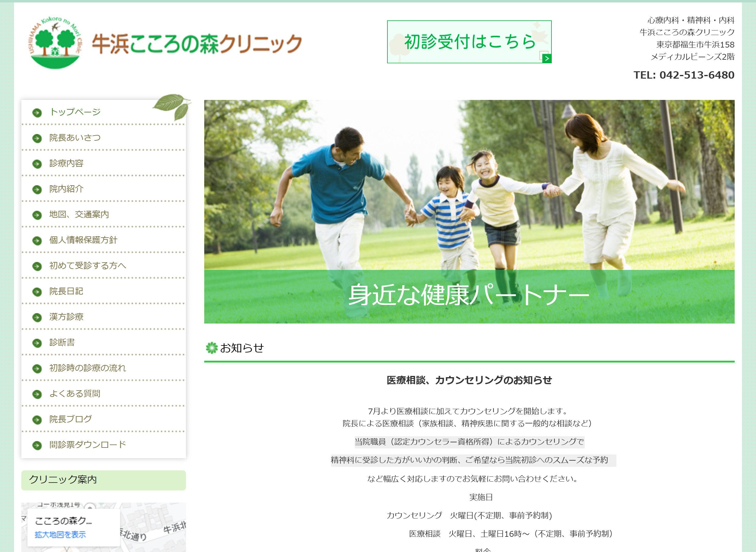Screen dimensions: 756x552
Task: Open 診断書 link
Action: pos(62,342)
